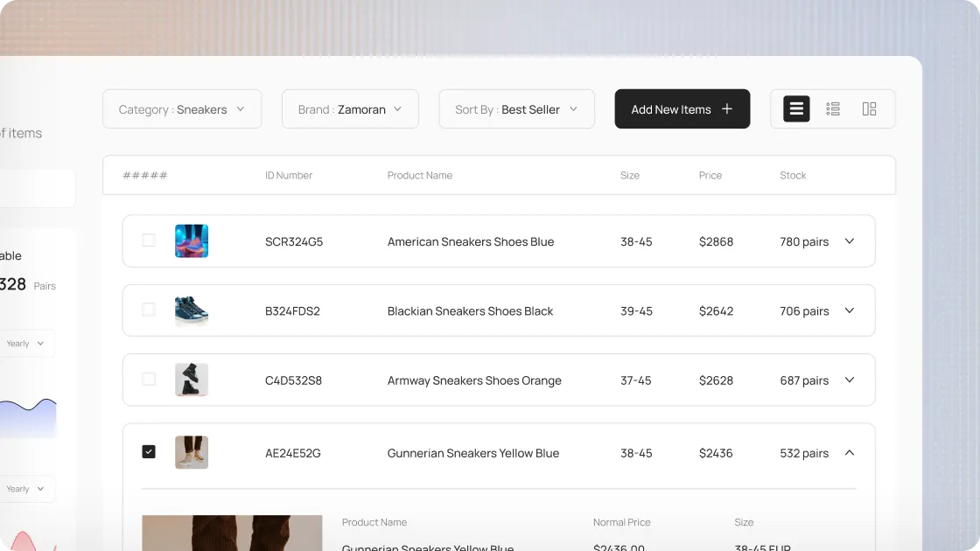Expand the Blackian Sneakers row details chevron
This screenshot has width=980, height=551.
[x=849, y=310]
